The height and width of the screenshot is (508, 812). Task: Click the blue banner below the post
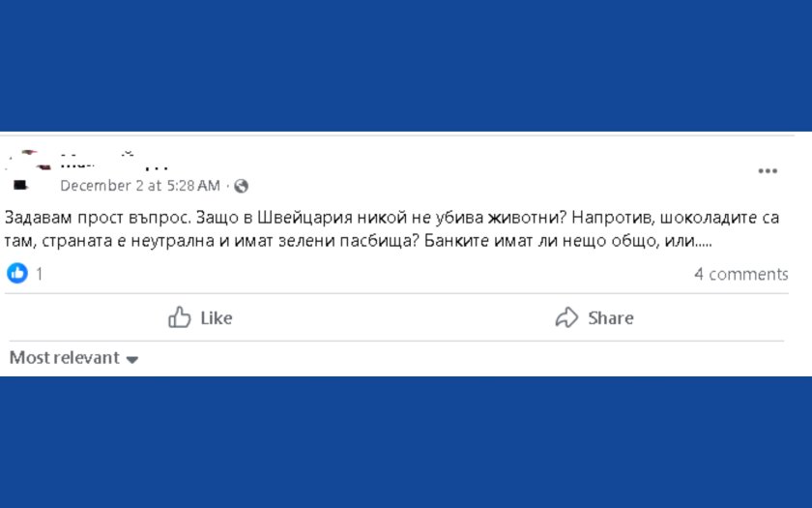(406, 442)
